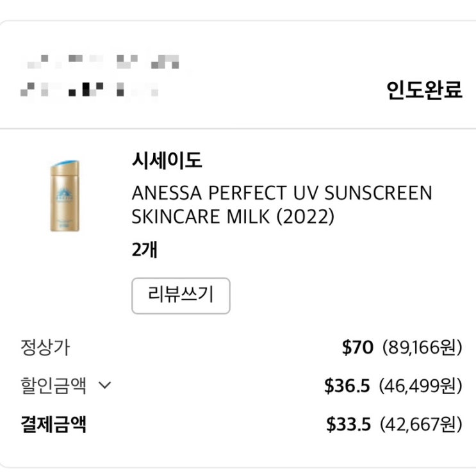Click the SKINCARE MILK (2022) title line
476x476 pixels.
coord(233,217)
